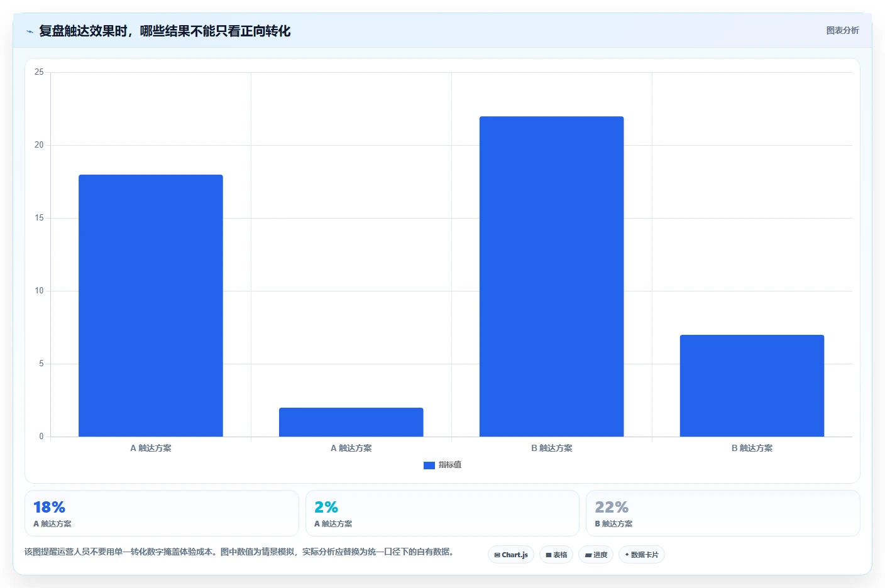Viewport: 885px width, 588px height.
Task: Click the 进度 tag chip
Action: [596, 555]
